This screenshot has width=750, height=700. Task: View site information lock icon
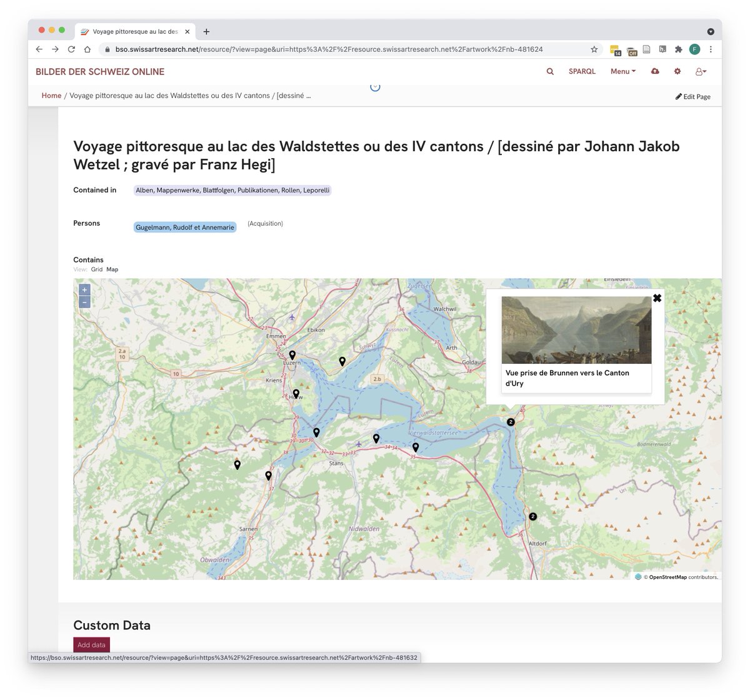click(x=107, y=49)
